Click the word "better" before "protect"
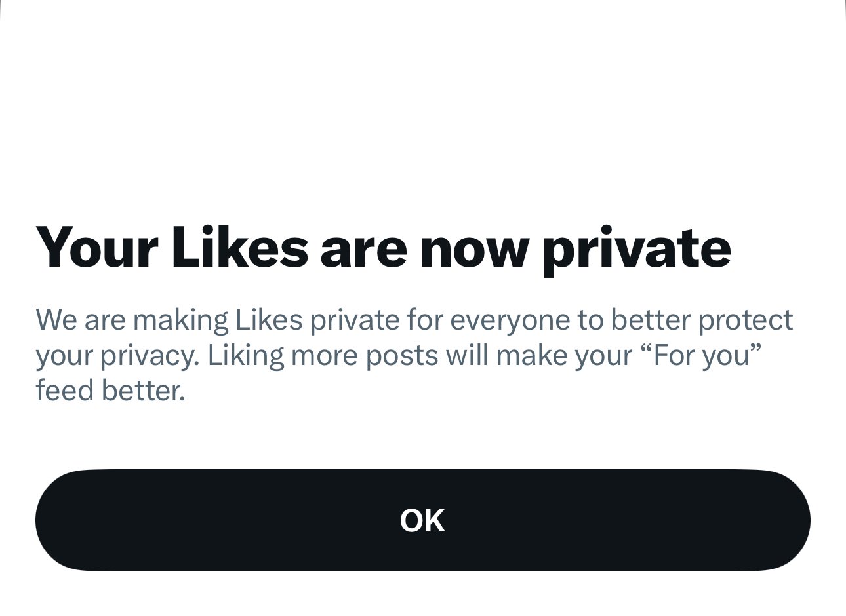 651,320
